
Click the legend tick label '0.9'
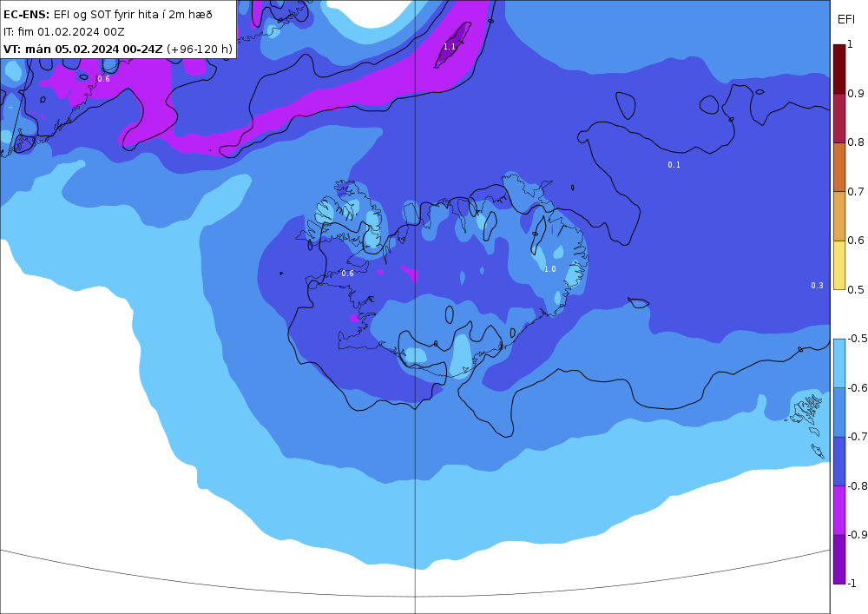pyautogui.click(x=856, y=94)
